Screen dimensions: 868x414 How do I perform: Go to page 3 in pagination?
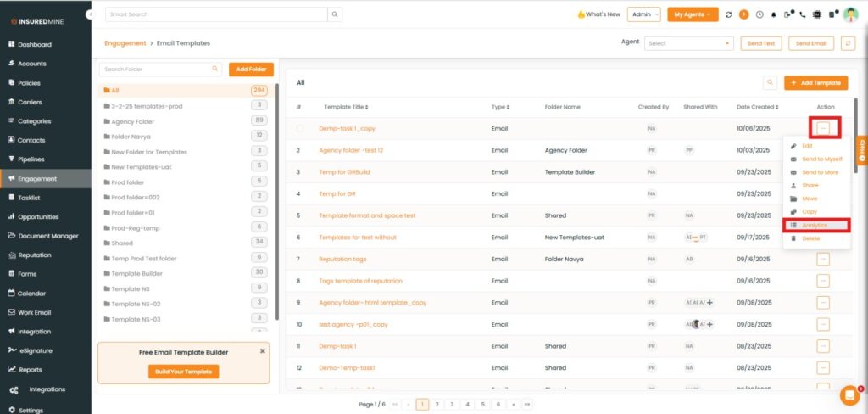pyautogui.click(x=452, y=405)
